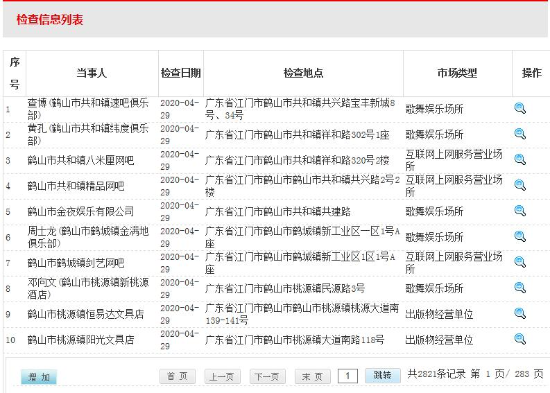Click 上一页 previous page button

coord(222,377)
